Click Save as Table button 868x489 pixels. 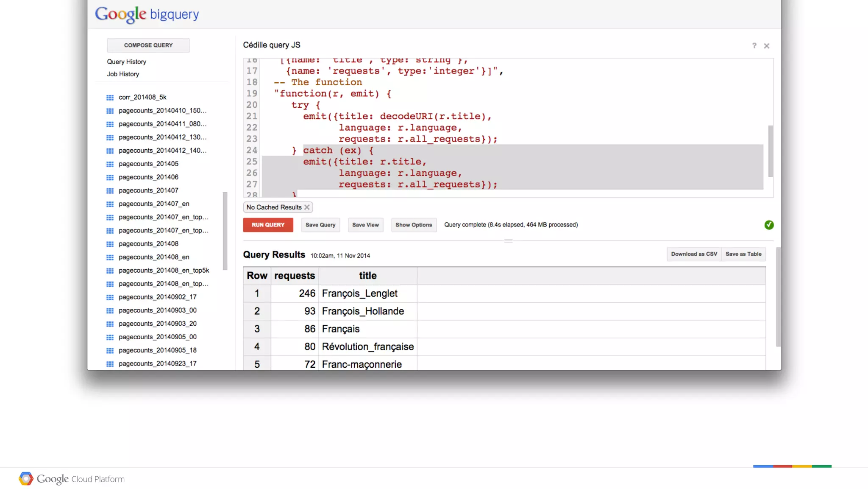(x=743, y=254)
